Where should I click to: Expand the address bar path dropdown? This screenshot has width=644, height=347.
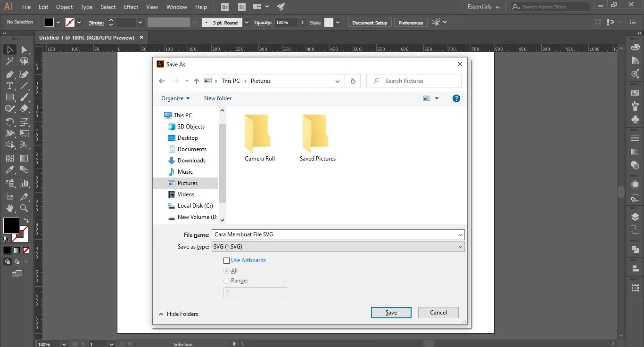338,81
